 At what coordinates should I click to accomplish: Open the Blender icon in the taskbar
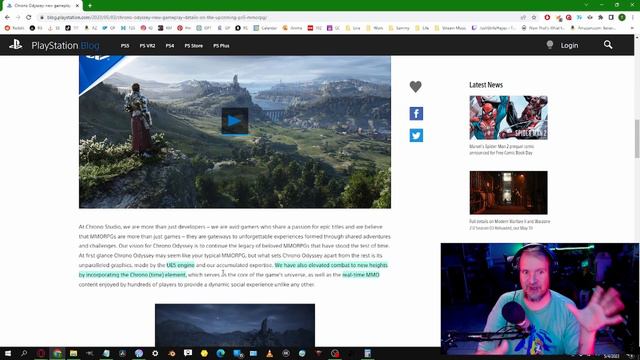coord(171,353)
